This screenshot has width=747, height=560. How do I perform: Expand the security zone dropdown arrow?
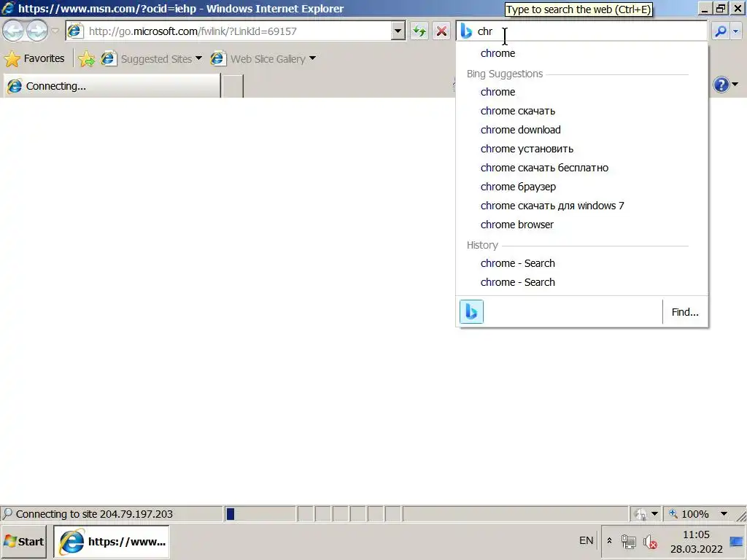654,514
